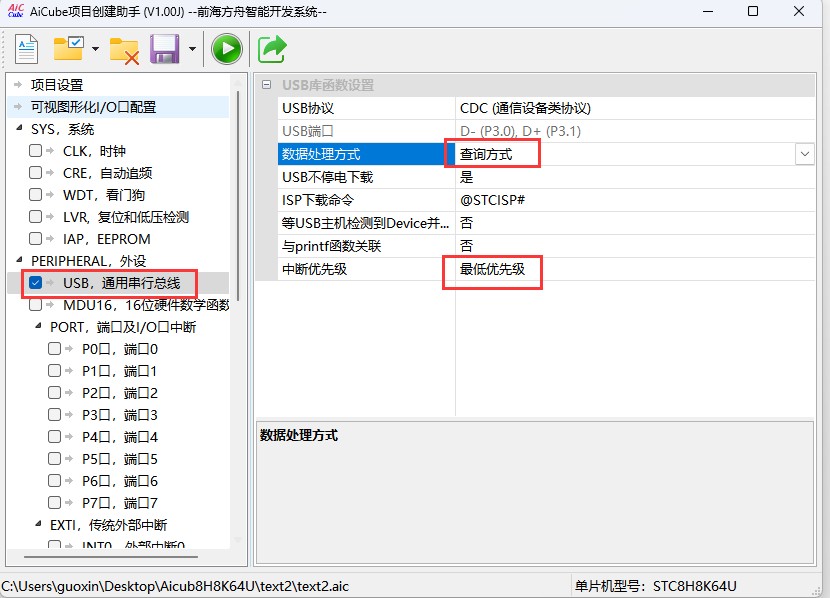This screenshot has width=830, height=598.
Task: Open the 数据处理方式 value dropdown arrow
Action: 805,154
